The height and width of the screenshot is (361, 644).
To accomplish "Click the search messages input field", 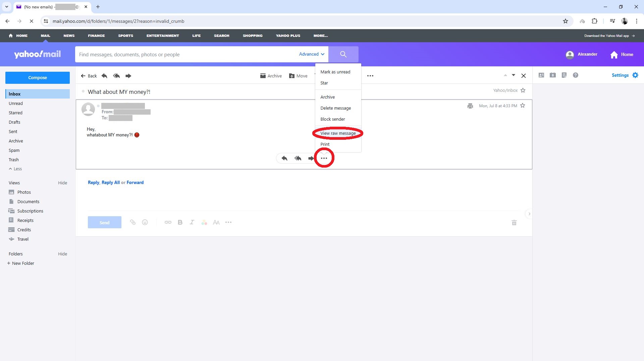I will tap(186, 54).
